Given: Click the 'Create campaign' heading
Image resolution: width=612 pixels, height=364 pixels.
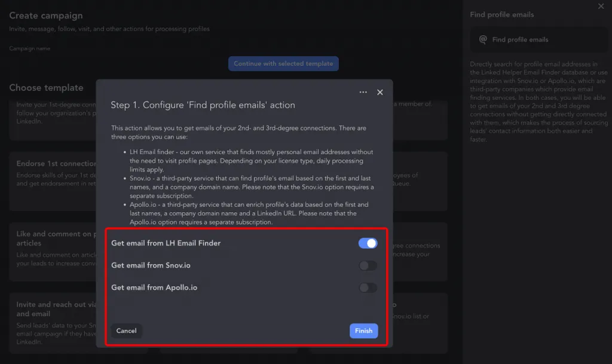Looking at the screenshot, I should (45, 15).
